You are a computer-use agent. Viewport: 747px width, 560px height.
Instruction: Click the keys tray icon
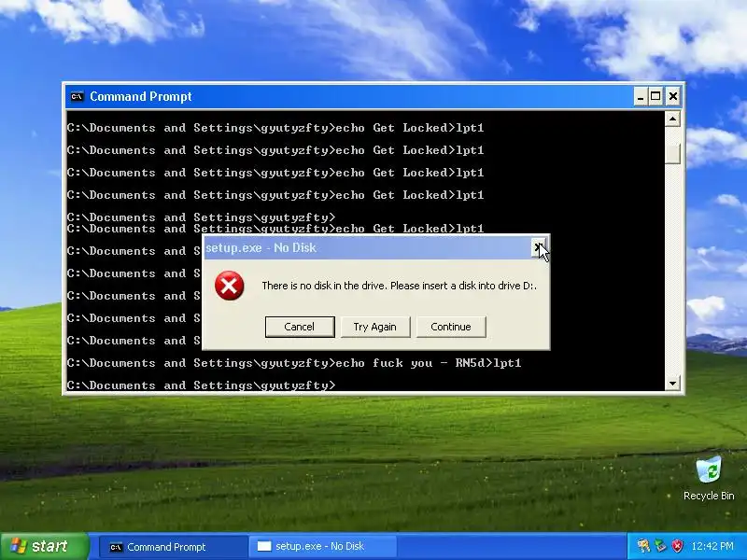(x=643, y=546)
